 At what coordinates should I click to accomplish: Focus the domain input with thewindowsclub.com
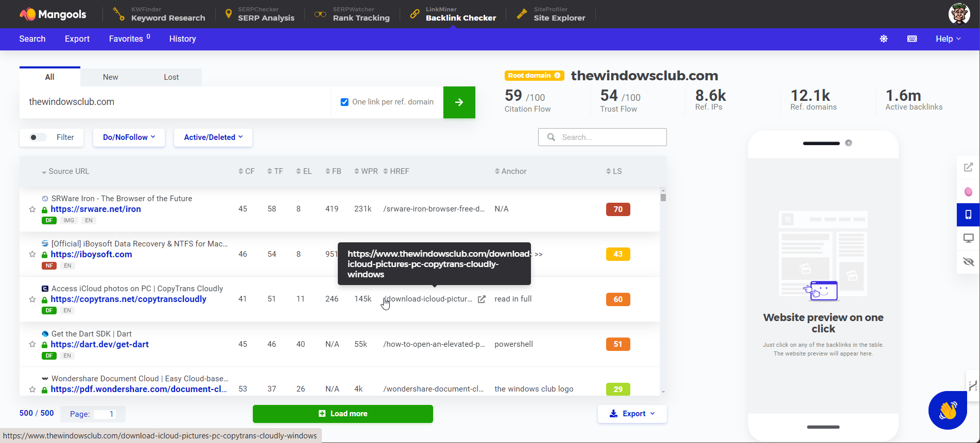pyautogui.click(x=175, y=102)
